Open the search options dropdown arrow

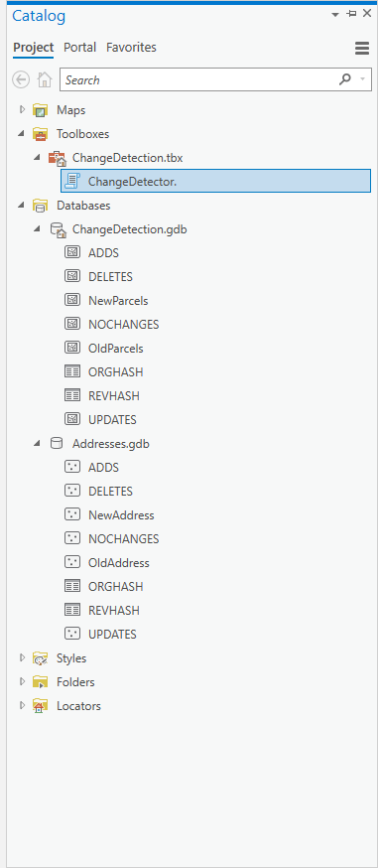coord(362,79)
